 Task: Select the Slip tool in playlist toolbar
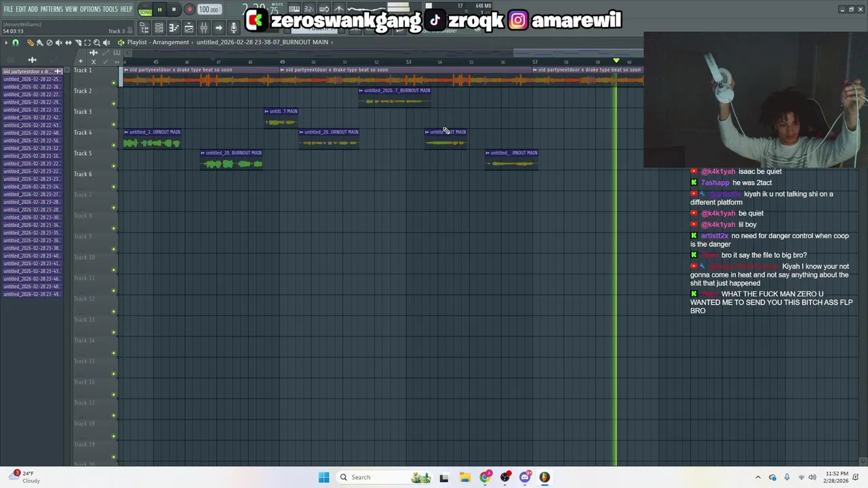[x=68, y=43]
